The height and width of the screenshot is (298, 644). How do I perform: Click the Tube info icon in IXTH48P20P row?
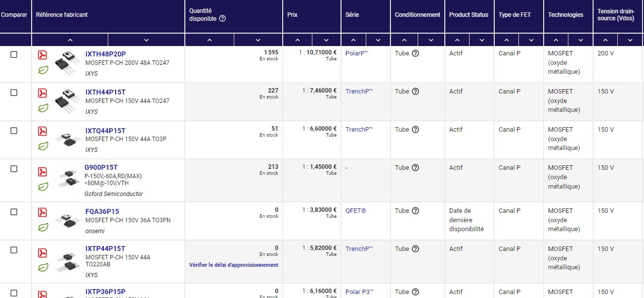(x=415, y=53)
